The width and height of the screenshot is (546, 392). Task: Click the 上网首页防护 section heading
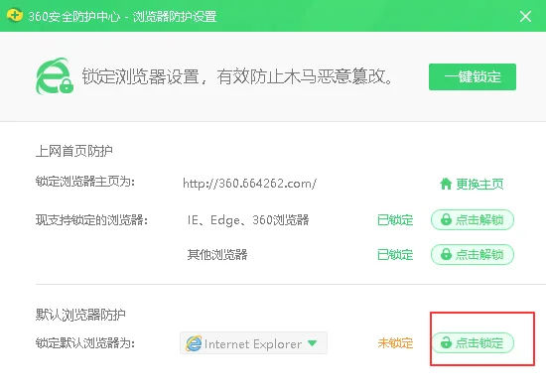tap(74, 151)
